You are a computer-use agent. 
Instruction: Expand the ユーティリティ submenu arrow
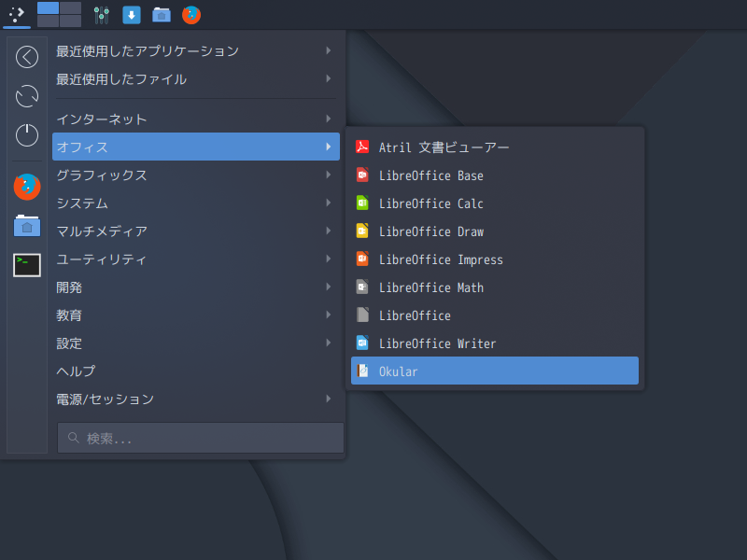click(329, 259)
